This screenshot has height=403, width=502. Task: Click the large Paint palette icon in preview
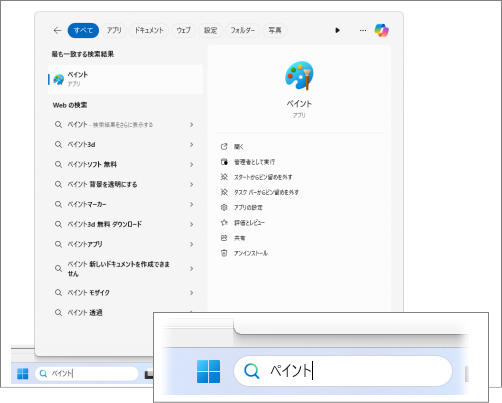(299, 76)
